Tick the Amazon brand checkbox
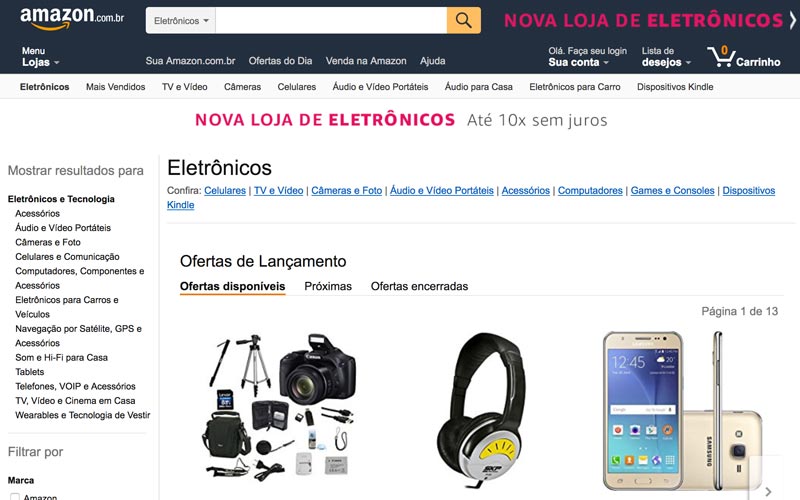 coord(15,497)
